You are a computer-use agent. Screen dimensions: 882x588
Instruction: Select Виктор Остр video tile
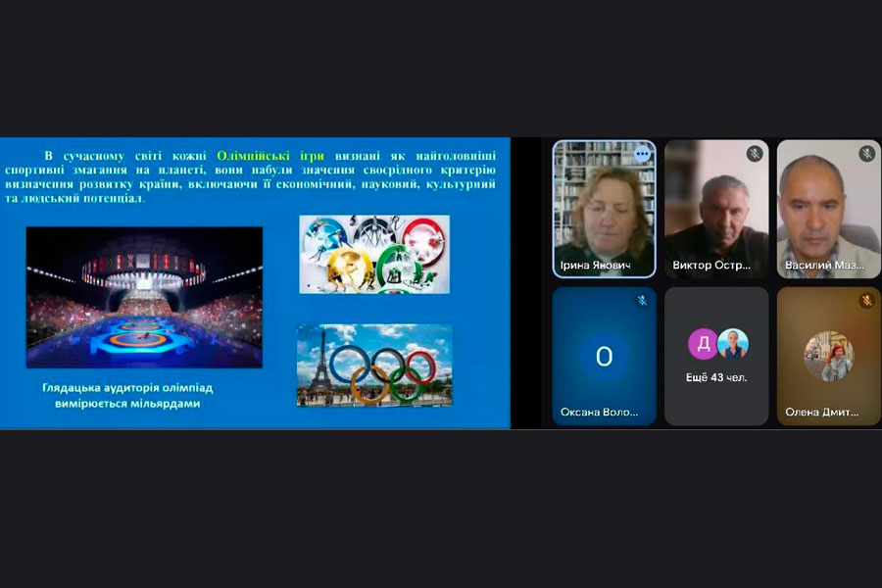tap(716, 209)
